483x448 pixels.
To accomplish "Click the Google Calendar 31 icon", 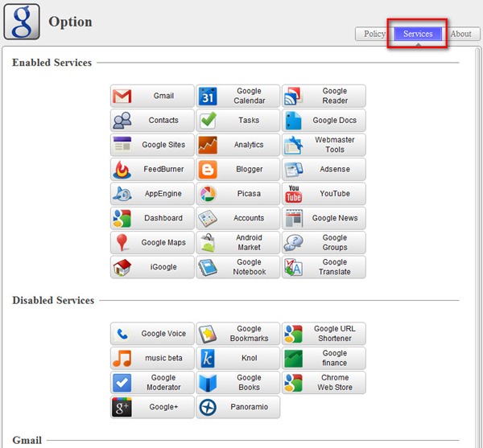I will tap(208, 96).
